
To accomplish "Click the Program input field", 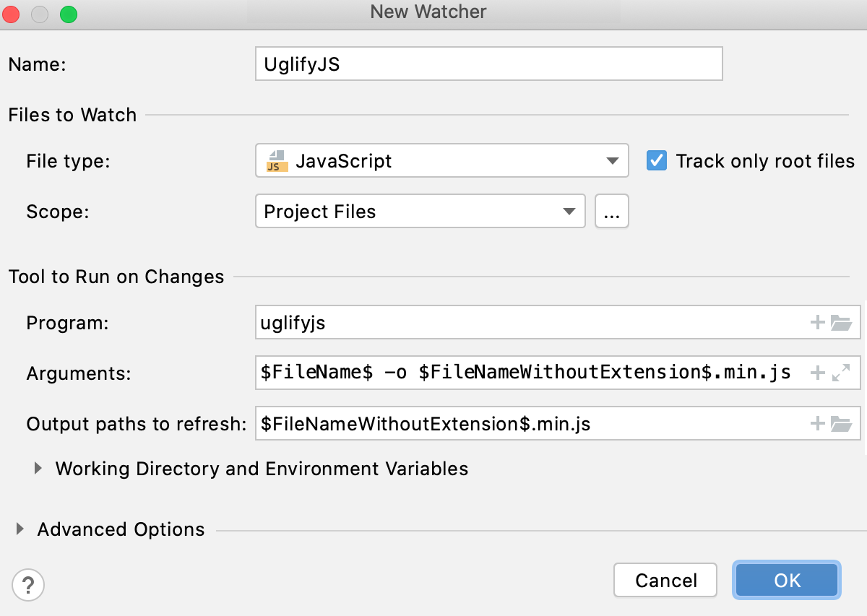I will pyautogui.click(x=506, y=323).
